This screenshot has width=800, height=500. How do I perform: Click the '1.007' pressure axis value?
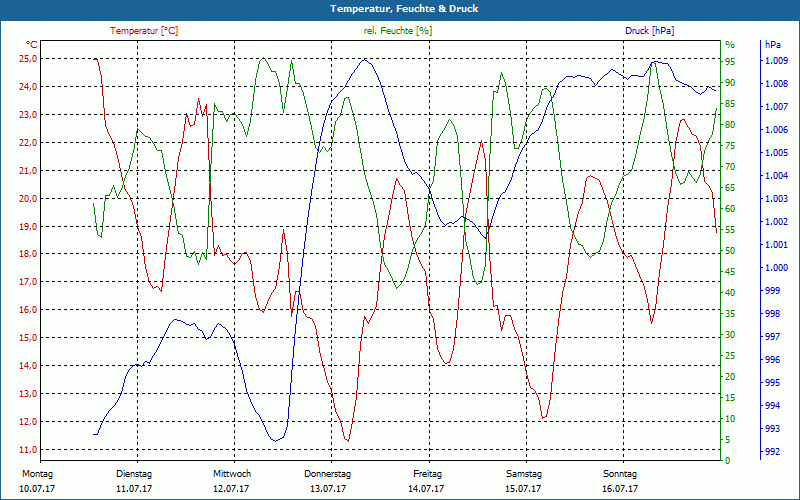(776, 107)
